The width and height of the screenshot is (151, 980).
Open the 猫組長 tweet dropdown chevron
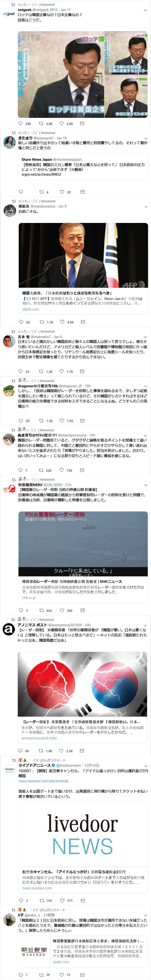(146, 207)
